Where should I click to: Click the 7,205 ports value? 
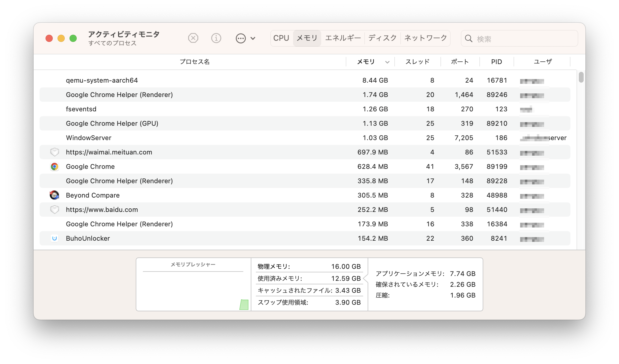[464, 138]
